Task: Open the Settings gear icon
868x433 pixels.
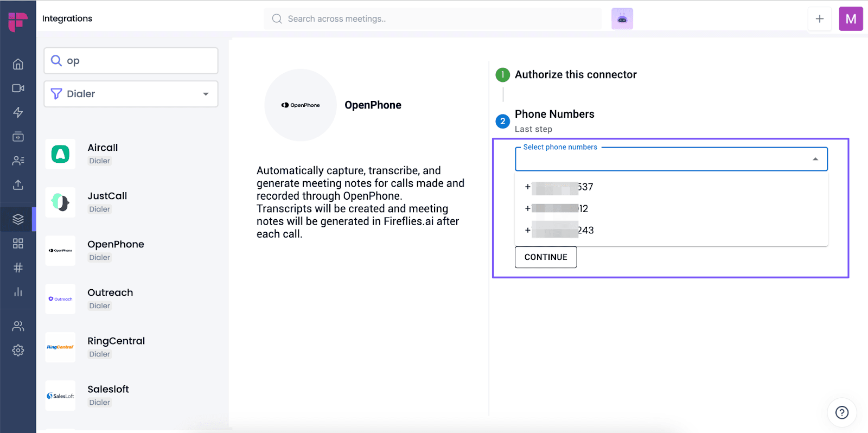Action: tap(18, 350)
